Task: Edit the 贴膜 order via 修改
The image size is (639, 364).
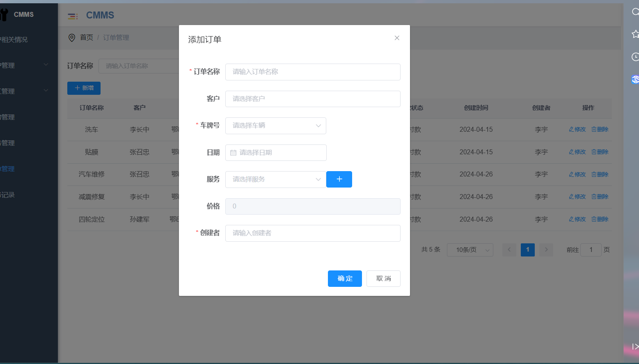Action: [577, 152]
